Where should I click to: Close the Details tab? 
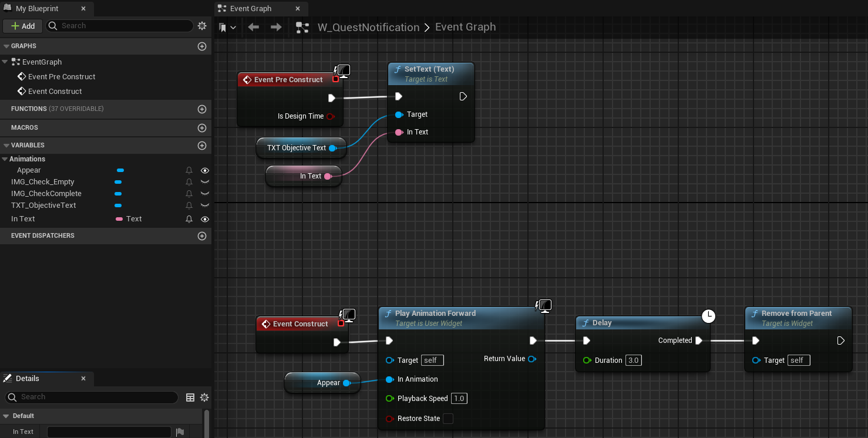(83, 379)
